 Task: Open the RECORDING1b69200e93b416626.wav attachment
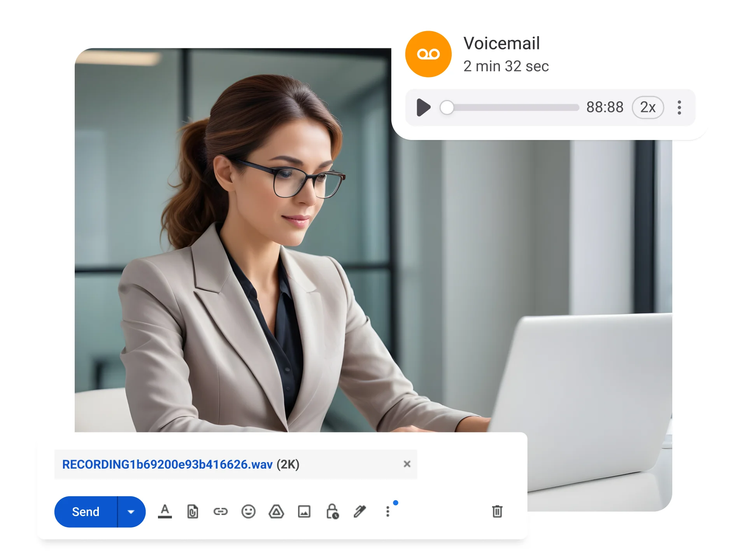(x=167, y=464)
